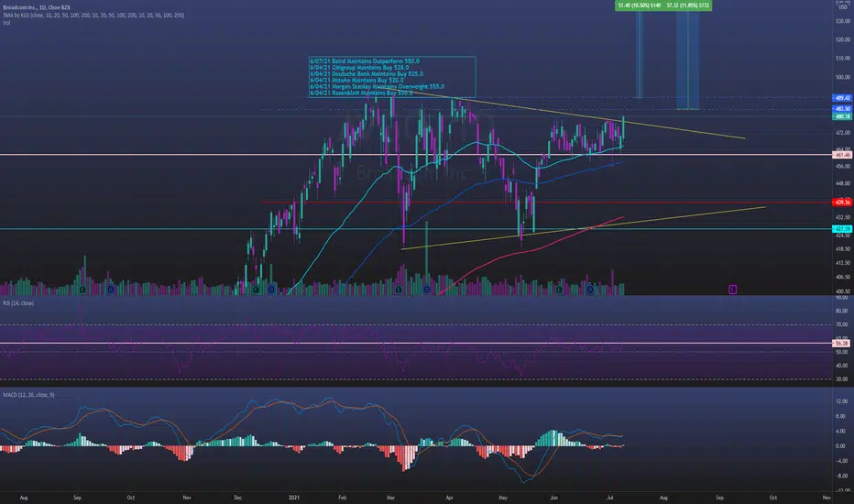Screen dimensions: 854x504
Task: Select the cyan 427.39 price label
Action: coord(842,229)
